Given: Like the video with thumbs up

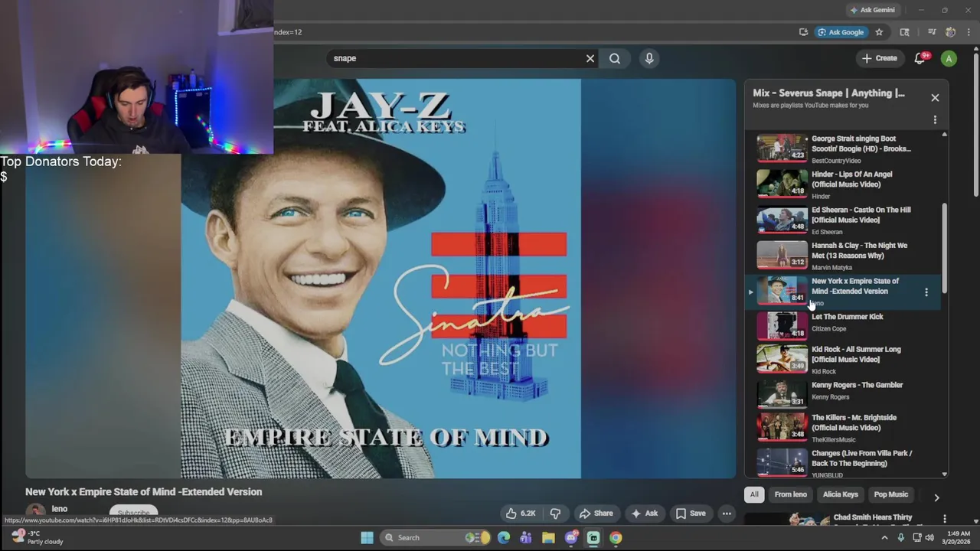Looking at the screenshot, I should coord(520,514).
